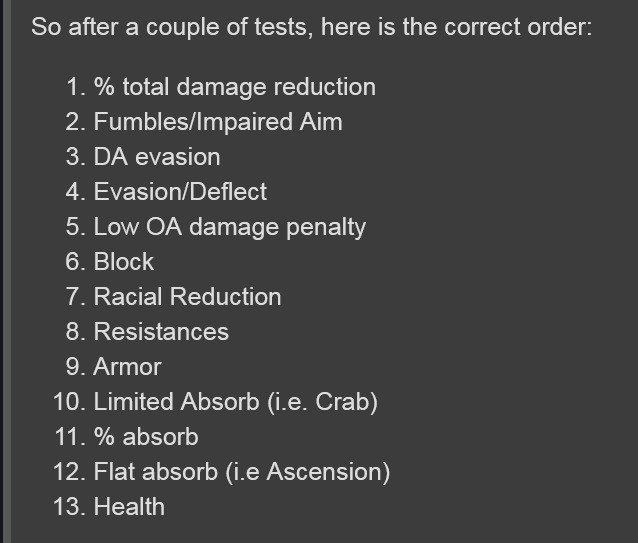Click the number 13 list marker
This screenshot has width=638, height=543.
pos(69,507)
